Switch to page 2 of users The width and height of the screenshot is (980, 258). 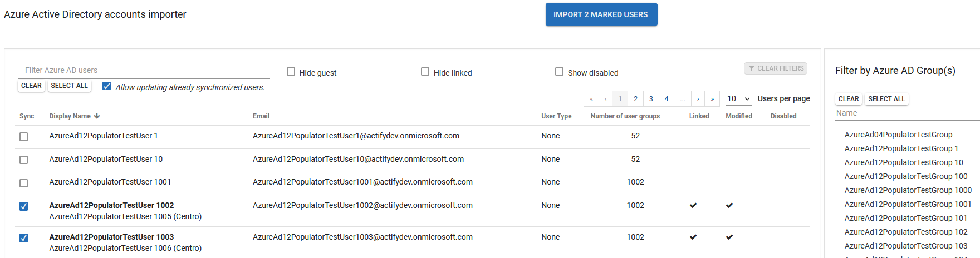tap(635, 99)
